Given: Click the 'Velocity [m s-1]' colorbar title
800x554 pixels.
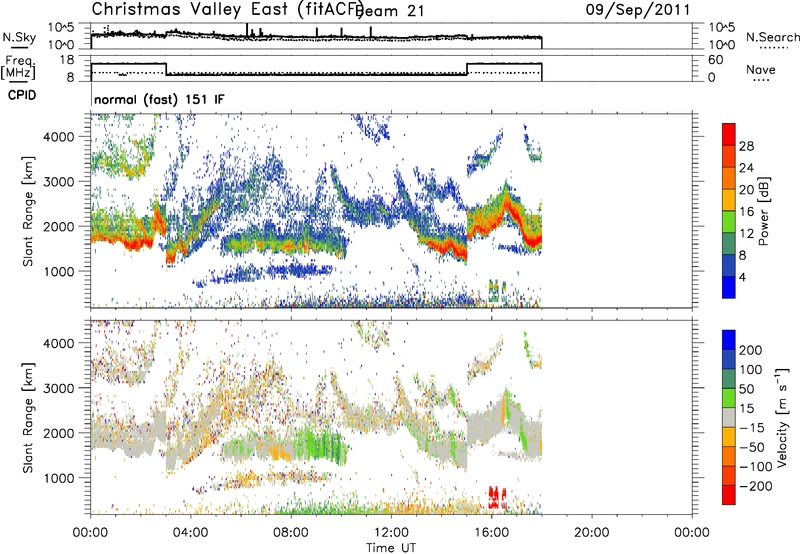Looking at the screenshot, I should pyautogui.click(x=782, y=417).
